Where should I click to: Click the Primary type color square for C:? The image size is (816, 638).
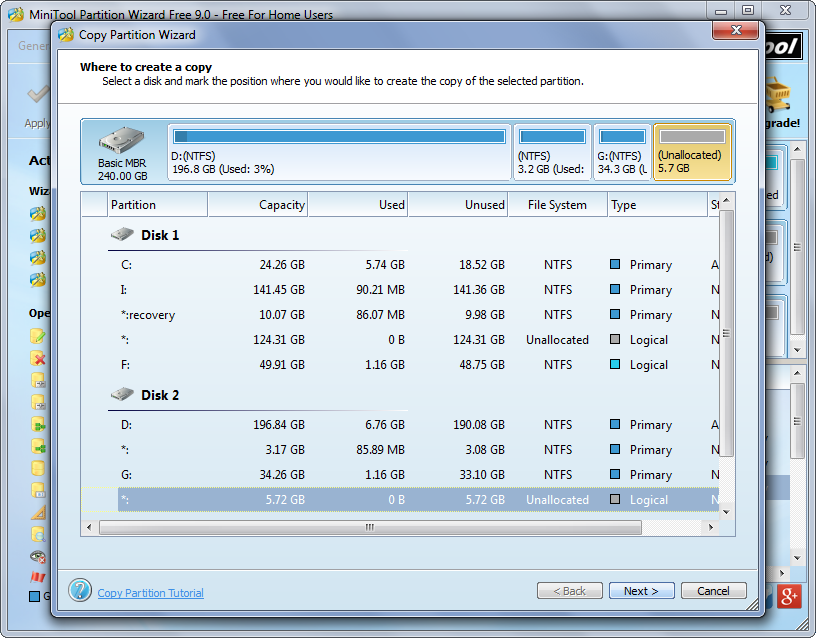615,264
